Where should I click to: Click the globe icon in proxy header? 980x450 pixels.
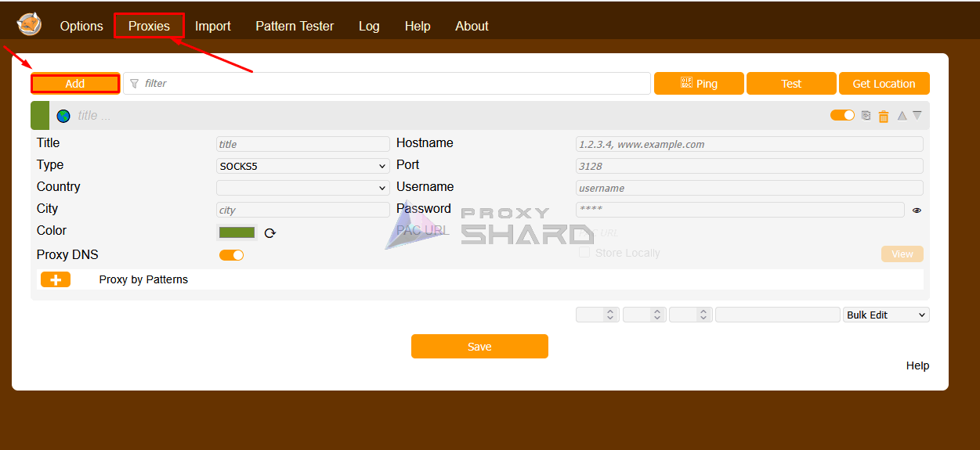click(63, 116)
